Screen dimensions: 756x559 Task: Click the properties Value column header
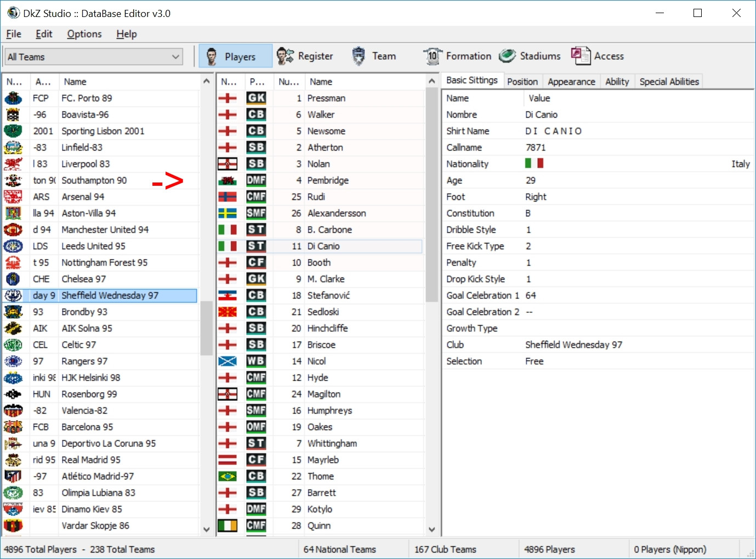tap(639, 98)
